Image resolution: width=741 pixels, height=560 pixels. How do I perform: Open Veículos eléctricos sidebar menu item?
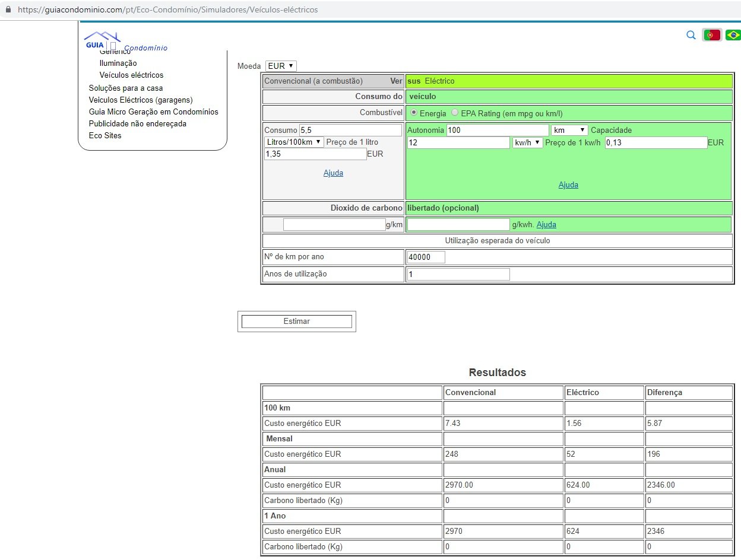click(x=131, y=75)
